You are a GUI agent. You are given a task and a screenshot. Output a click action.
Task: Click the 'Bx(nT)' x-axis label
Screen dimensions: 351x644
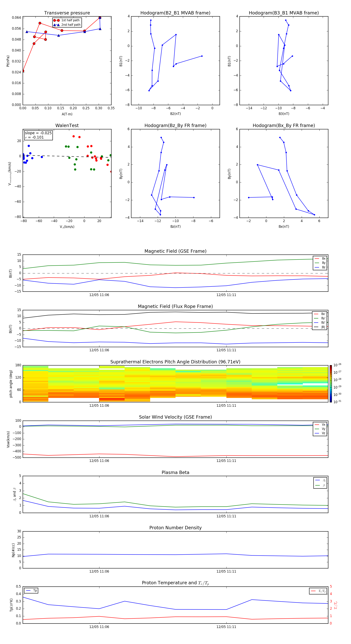point(284,227)
